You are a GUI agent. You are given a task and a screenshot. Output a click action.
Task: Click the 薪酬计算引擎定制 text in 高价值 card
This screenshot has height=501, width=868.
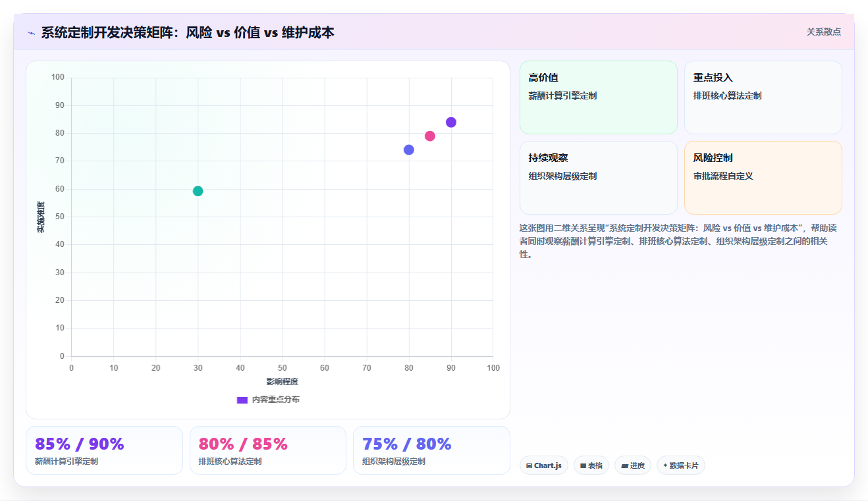click(x=562, y=95)
